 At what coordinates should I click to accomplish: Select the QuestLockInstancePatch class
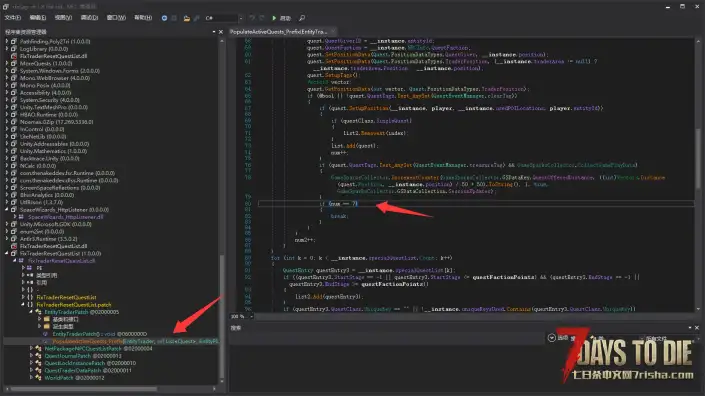[x=90, y=363]
